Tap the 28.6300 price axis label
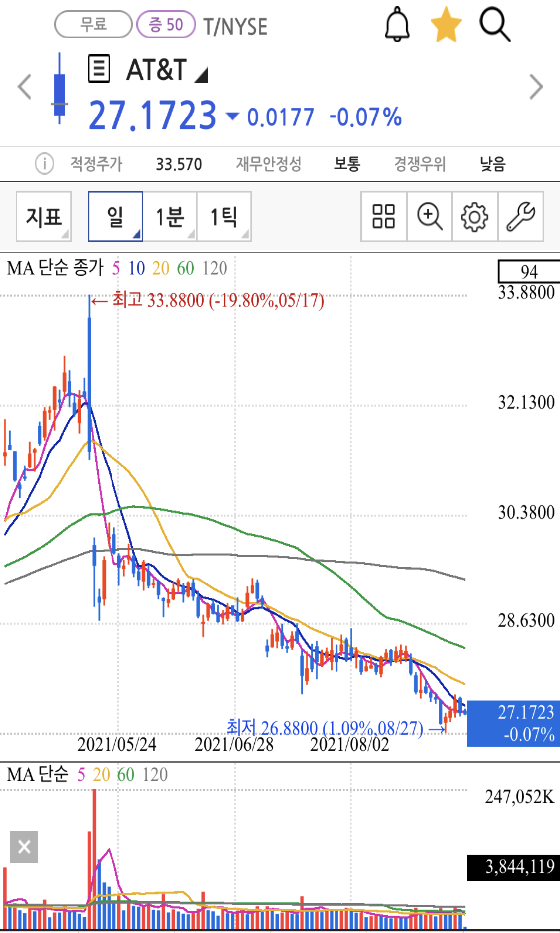Screen dimensions: 560x933 pyautogui.click(x=526, y=621)
